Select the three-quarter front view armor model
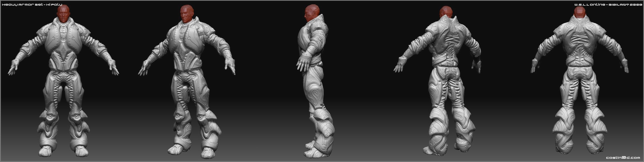This screenshot has height=162, width=644. coord(187,82)
